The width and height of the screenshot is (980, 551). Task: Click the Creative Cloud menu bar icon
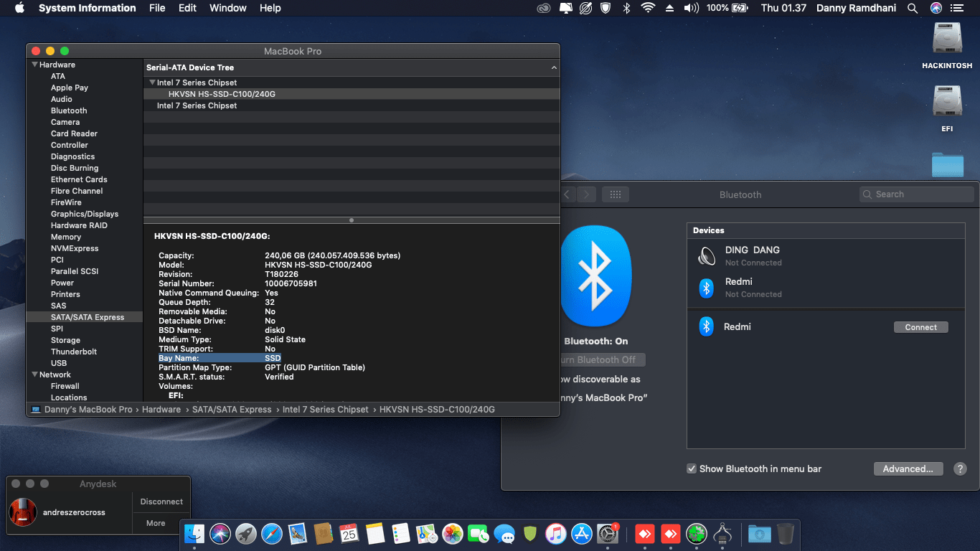[x=545, y=8]
